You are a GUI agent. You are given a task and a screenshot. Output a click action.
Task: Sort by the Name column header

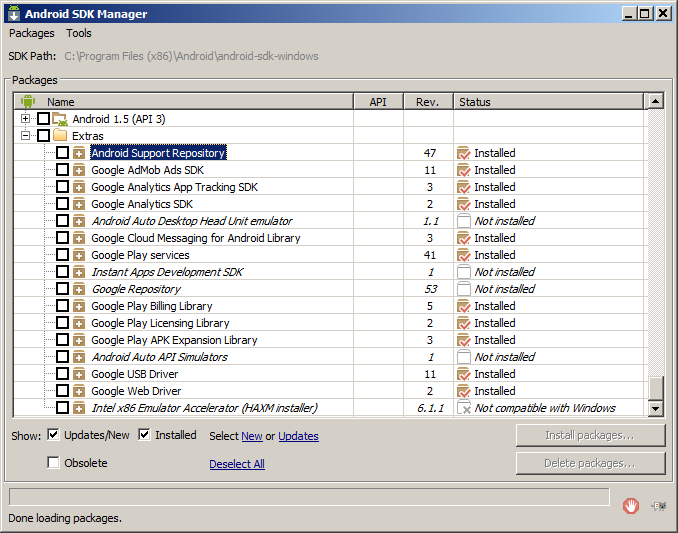184,102
